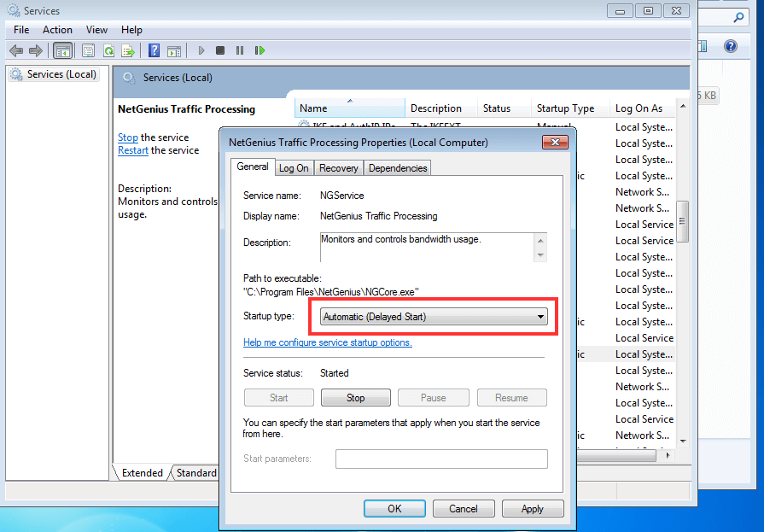The image size is (764, 532).
Task: Refresh the services list via toolbar icon
Action: coord(108,50)
